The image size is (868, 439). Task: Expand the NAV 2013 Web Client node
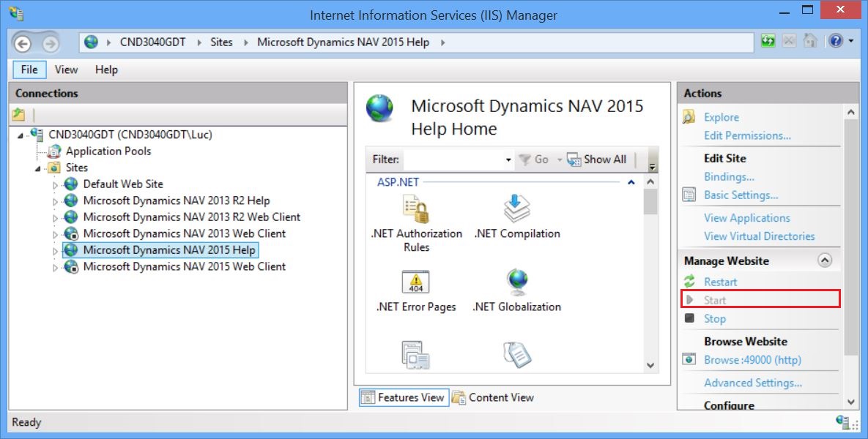click(55, 235)
